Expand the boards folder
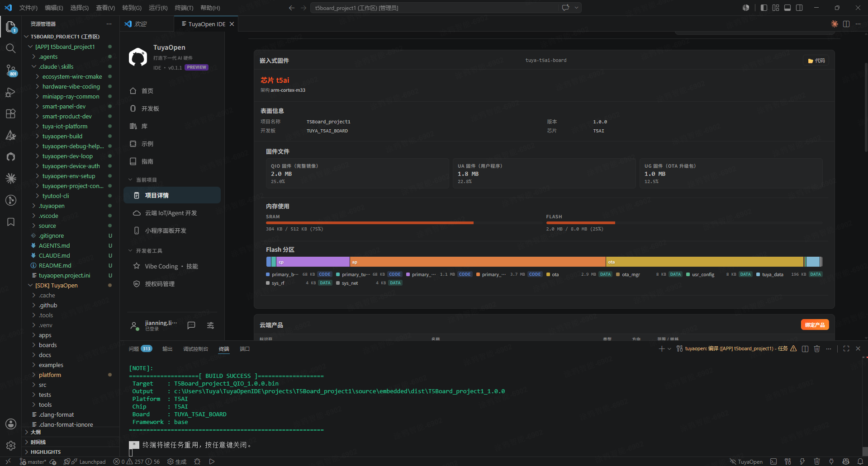Image resolution: width=868 pixels, height=466 pixels. (x=71, y=345)
